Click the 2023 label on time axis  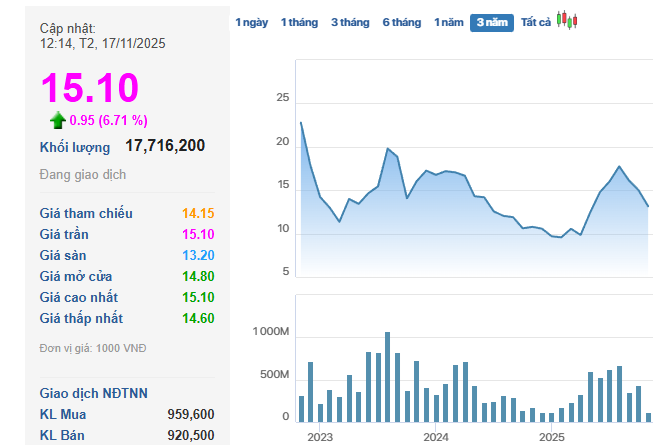click(x=319, y=437)
